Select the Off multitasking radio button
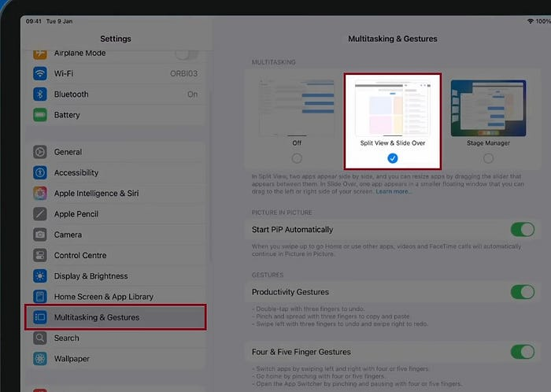 pos(297,158)
